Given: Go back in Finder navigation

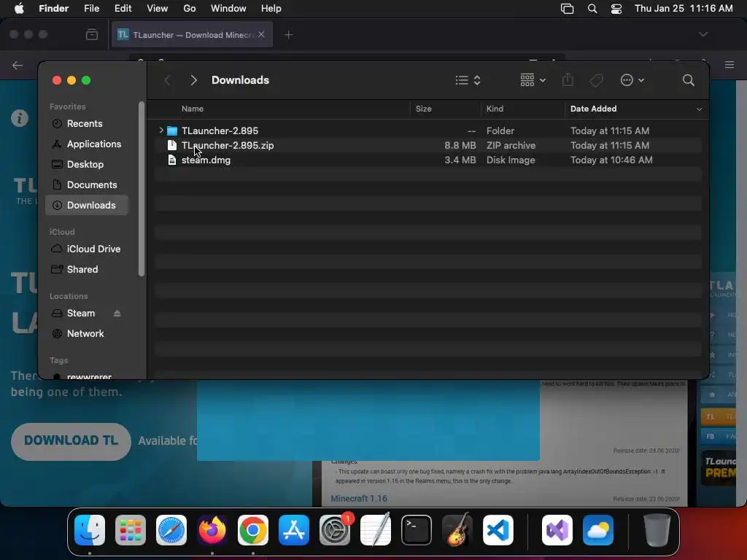Looking at the screenshot, I should coord(167,80).
